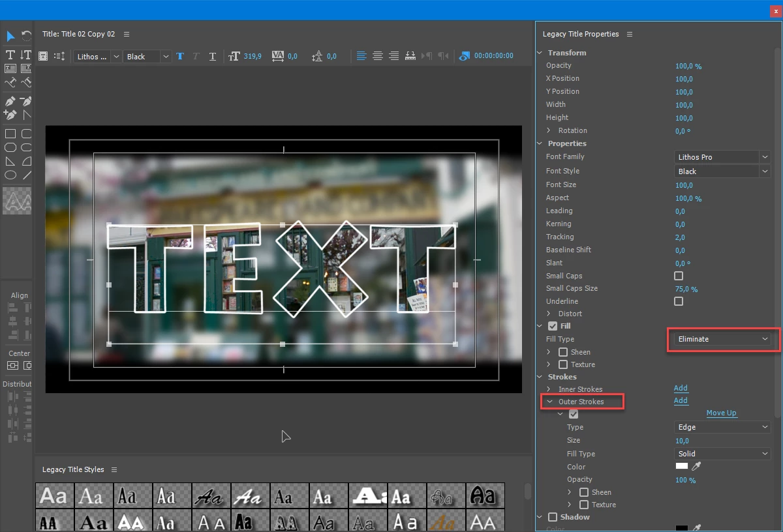This screenshot has height=532, width=783.
Task: Click the toolbar timecode 00:00:00:00
Action: tap(494, 56)
